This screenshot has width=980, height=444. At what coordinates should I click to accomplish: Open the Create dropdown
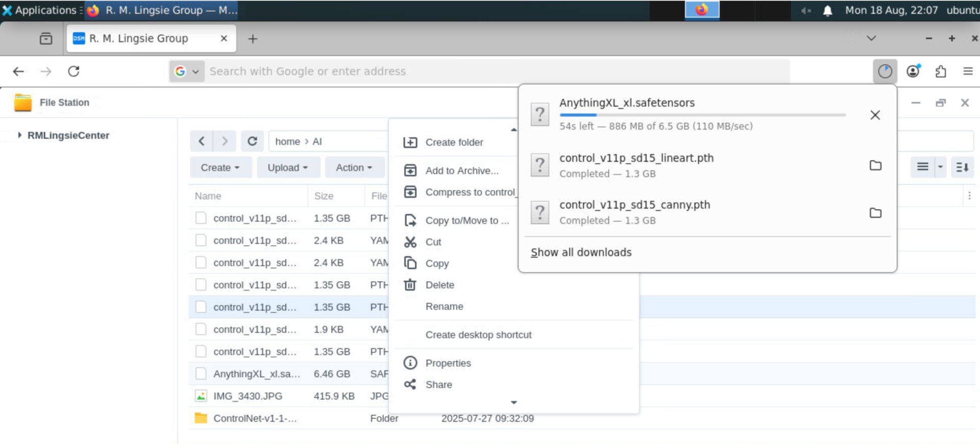point(220,167)
